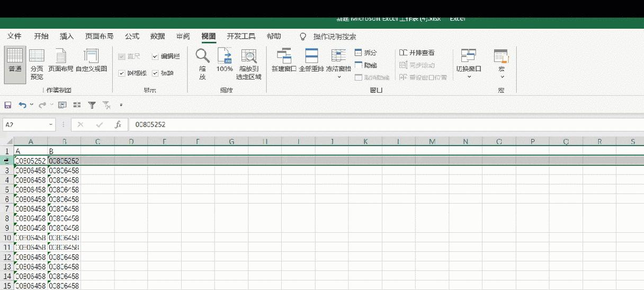The image size is (644, 290).
Task: Switch to the 帮助 Help tab
Action: [x=274, y=36]
